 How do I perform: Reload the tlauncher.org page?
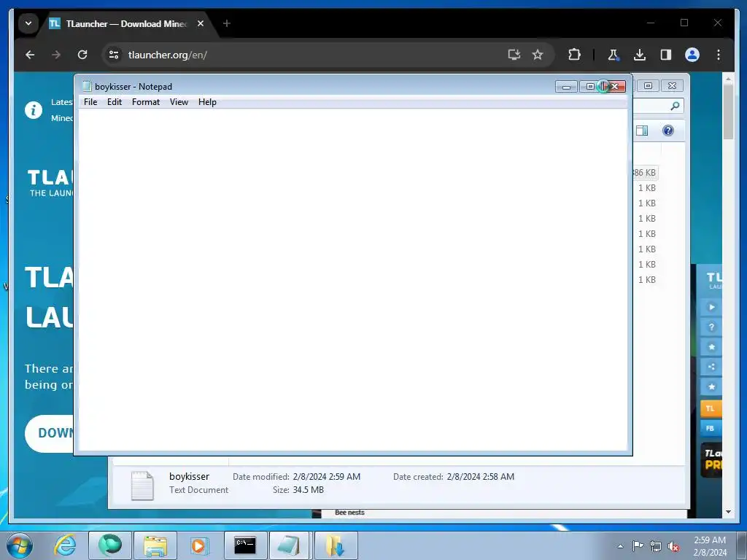coord(82,55)
